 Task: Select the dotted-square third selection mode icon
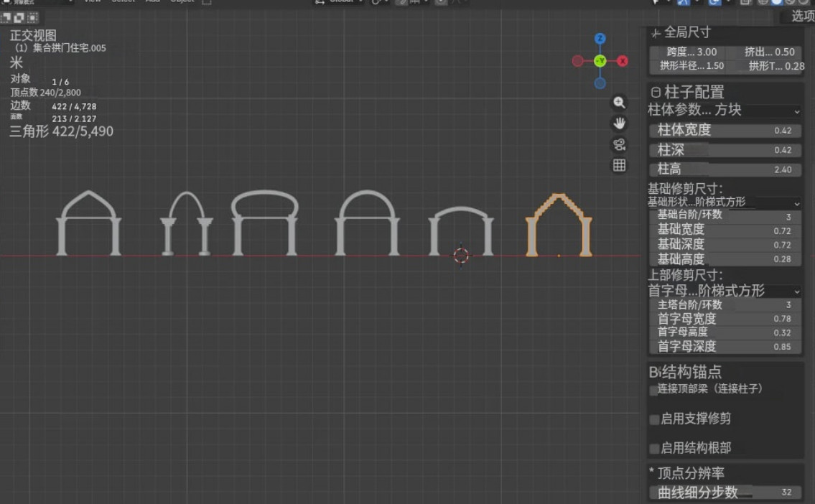click(33, 18)
